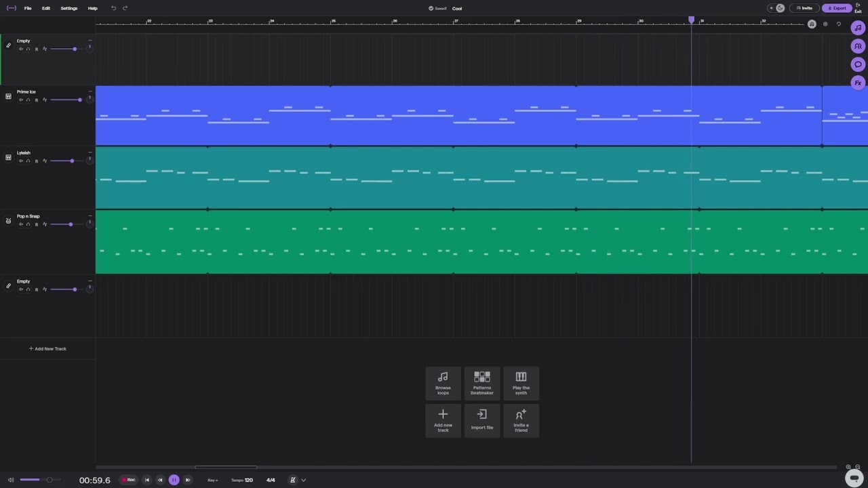Click Invite a friend tile

point(521,420)
